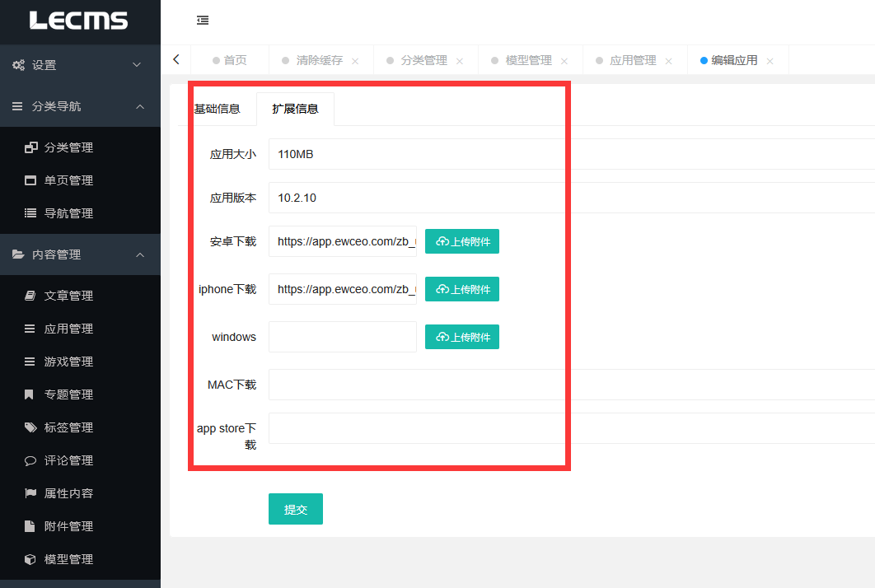Click the cloud upload icon for 安卓下载
This screenshot has width=875, height=588.
point(442,242)
